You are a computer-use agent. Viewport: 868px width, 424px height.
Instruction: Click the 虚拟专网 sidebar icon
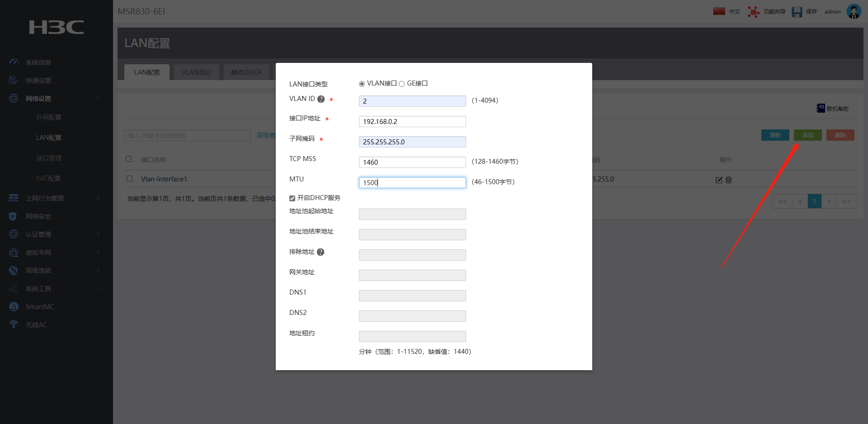pos(14,252)
